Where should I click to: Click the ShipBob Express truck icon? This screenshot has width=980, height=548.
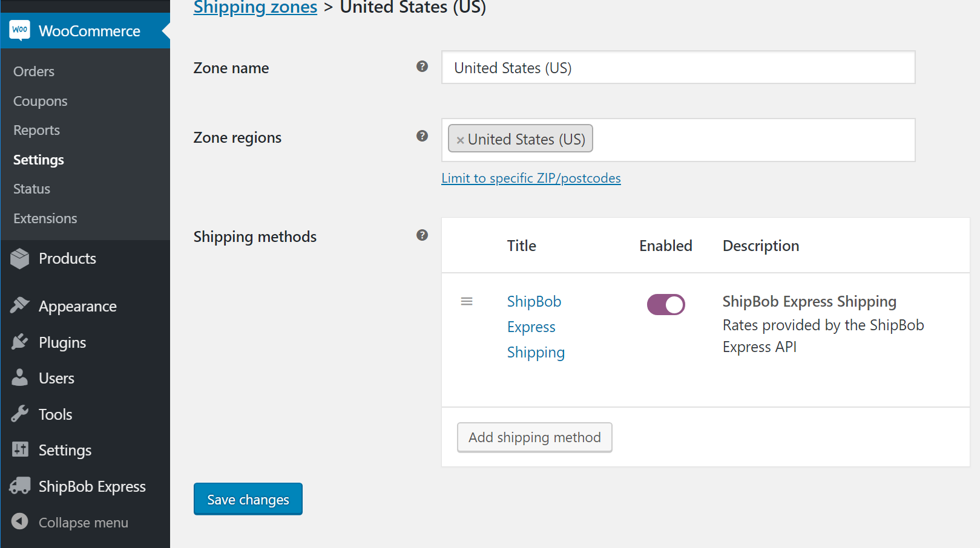20,486
